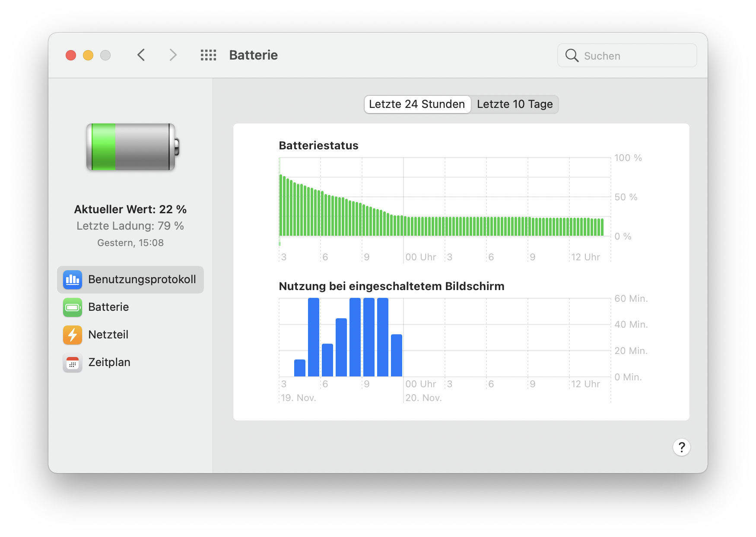Screen dimensions: 756x537
Task: Focus the Suchen search field
Action: click(x=627, y=55)
